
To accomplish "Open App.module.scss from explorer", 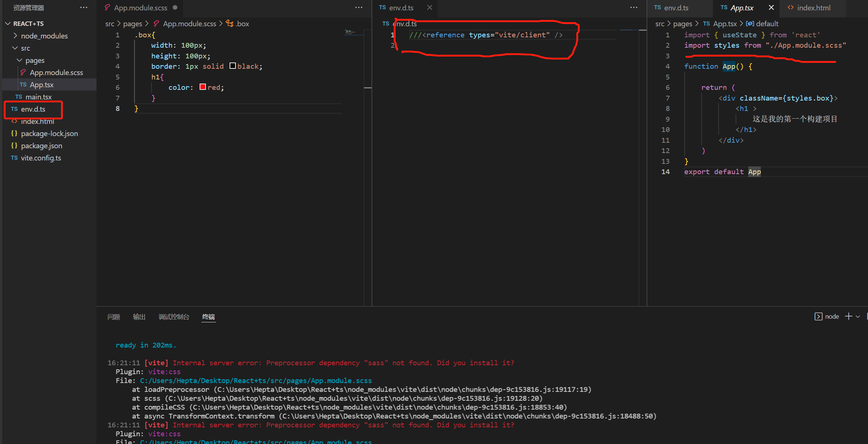I will pos(56,72).
